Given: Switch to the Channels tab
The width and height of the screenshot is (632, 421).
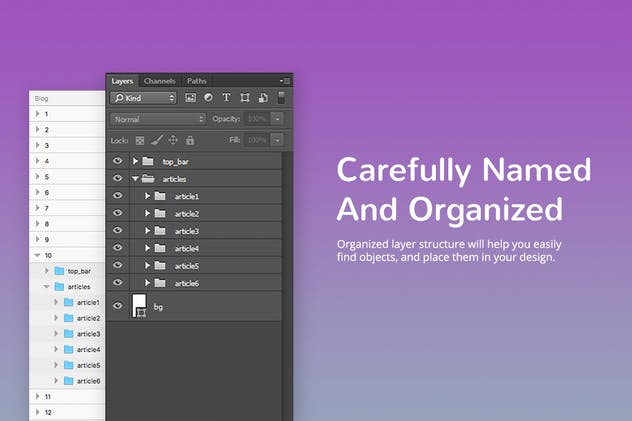Looking at the screenshot, I should pyautogui.click(x=159, y=80).
